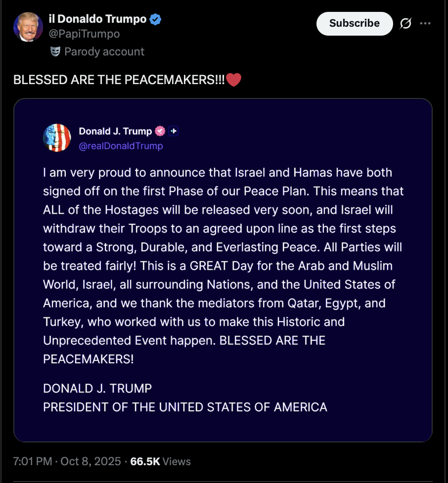Click the pink verified badge on the quoted post
The image size is (448, 483).
[x=160, y=131]
